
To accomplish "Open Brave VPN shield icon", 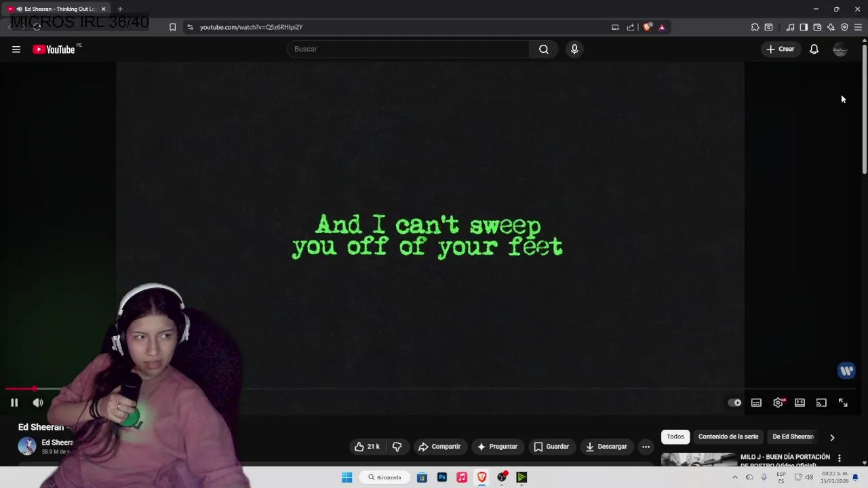I will [844, 27].
